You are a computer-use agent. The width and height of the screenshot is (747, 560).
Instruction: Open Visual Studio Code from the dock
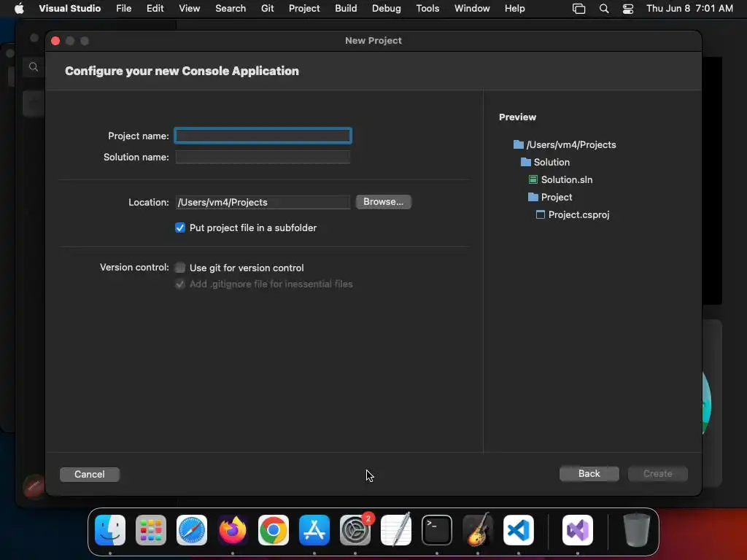[x=519, y=530]
